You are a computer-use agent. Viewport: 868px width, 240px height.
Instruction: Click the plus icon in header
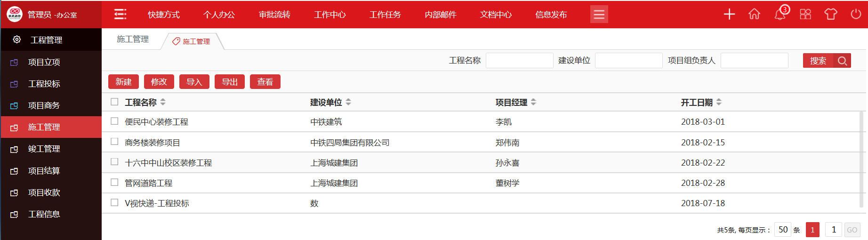pos(729,14)
